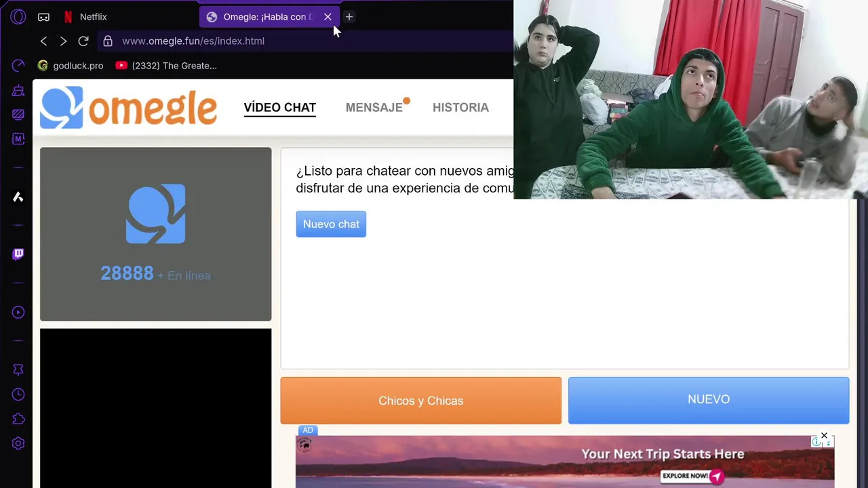Close the Omegle tab

[x=328, y=17]
